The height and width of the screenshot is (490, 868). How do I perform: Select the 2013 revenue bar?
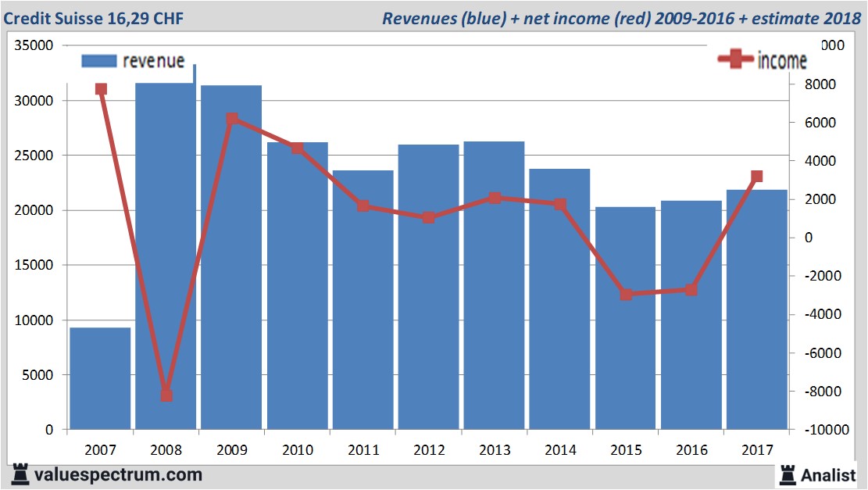(495, 285)
